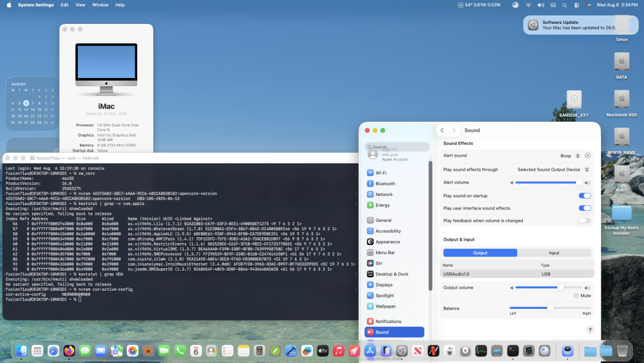Click Spotlight search icon in menu bar
This screenshot has width=644, height=363.
564,5
